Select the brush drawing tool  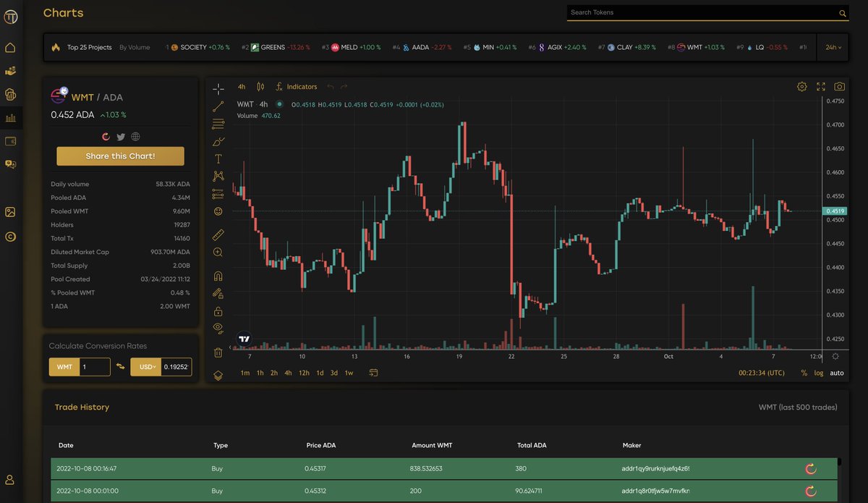pyautogui.click(x=218, y=141)
